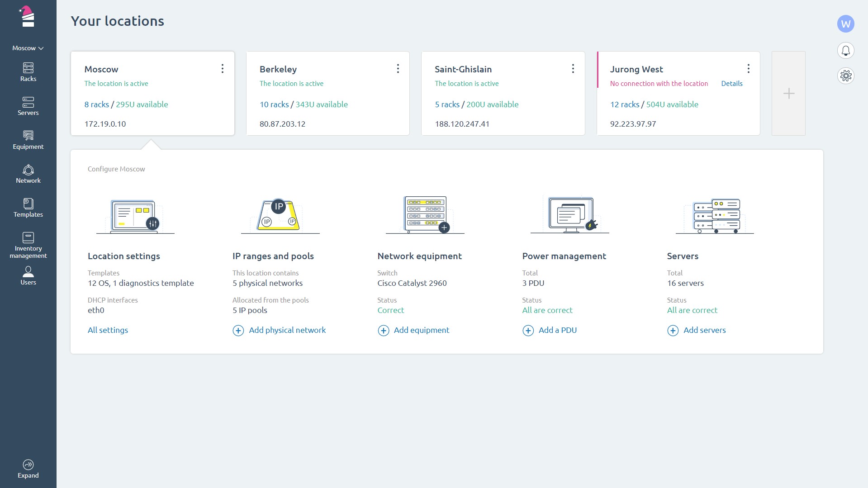Click the Moscow IP address 172.19.0.10

click(105, 124)
